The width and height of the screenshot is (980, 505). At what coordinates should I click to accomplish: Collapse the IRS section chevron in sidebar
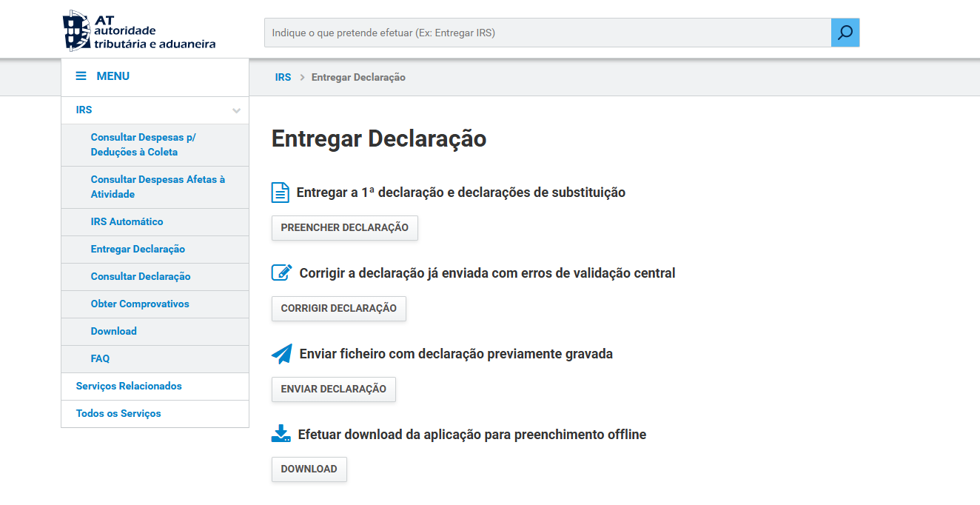click(236, 111)
